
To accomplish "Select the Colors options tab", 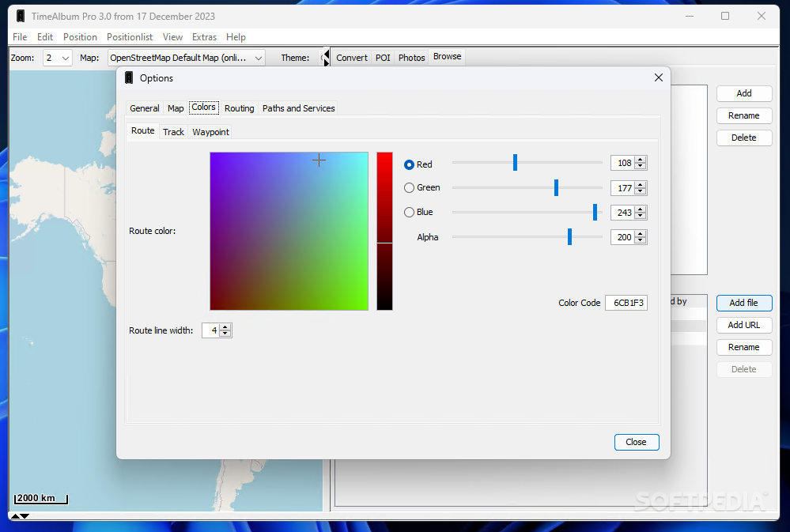I will click(203, 108).
